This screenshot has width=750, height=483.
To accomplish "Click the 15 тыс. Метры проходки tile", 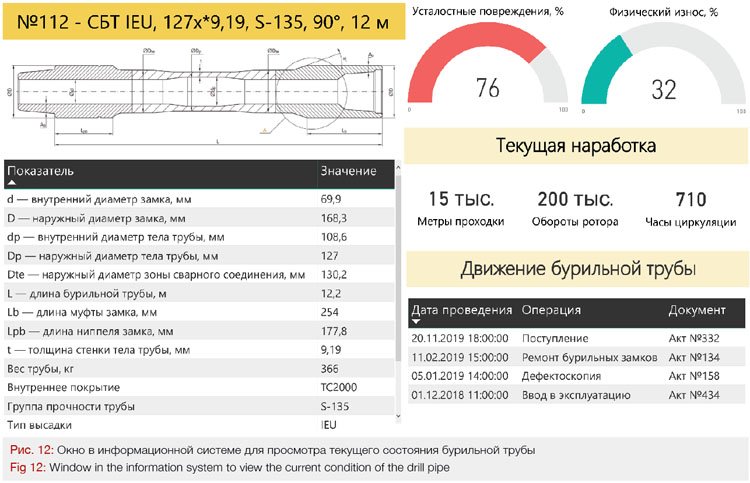I will pos(460,209).
